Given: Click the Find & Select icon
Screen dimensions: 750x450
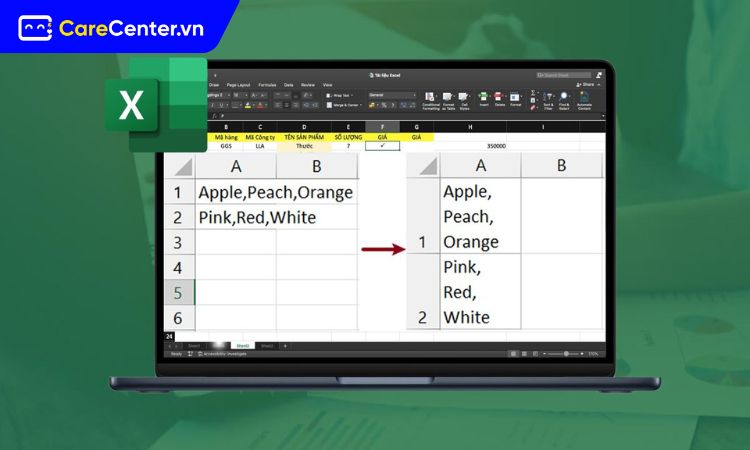Looking at the screenshot, I should [x=565, y=99].
